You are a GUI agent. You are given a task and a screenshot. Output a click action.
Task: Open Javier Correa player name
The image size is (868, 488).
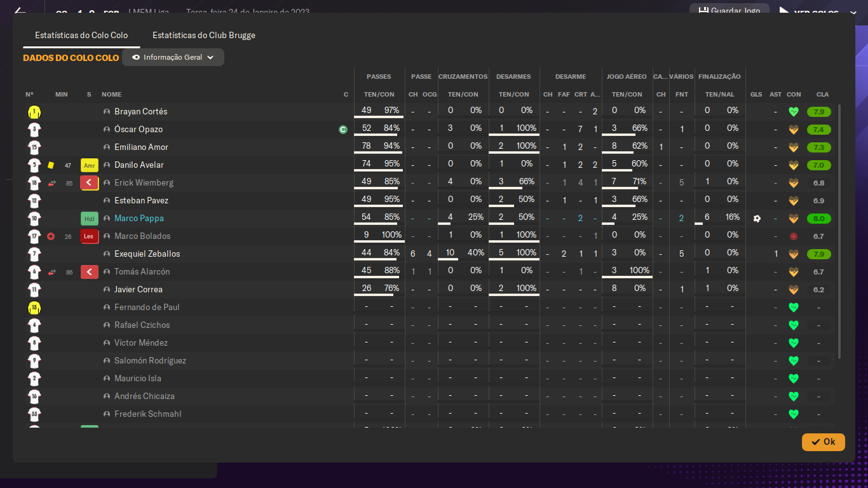[x=139, y=290]
